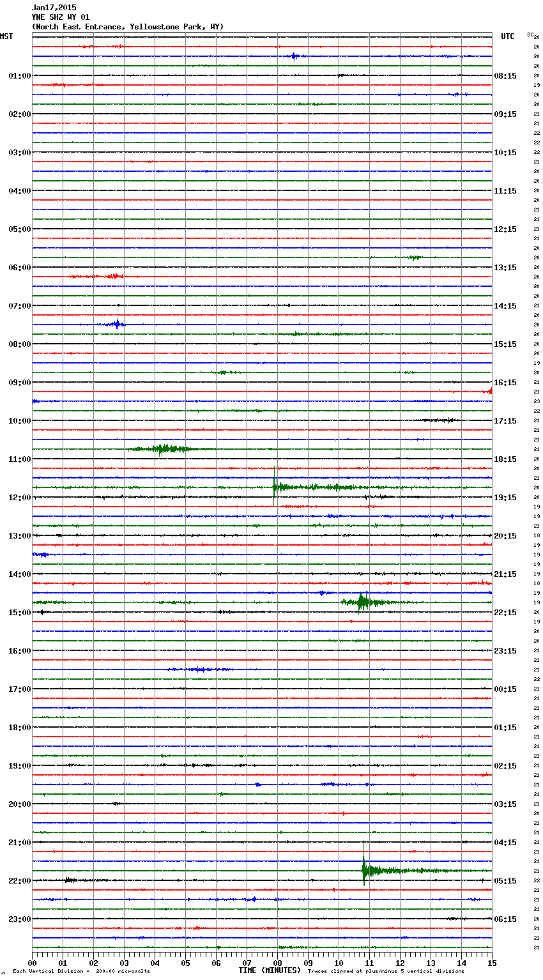Click the green seismic spike near 11:45 MST
Screen dimensions: 543x980
pos(275,487)
